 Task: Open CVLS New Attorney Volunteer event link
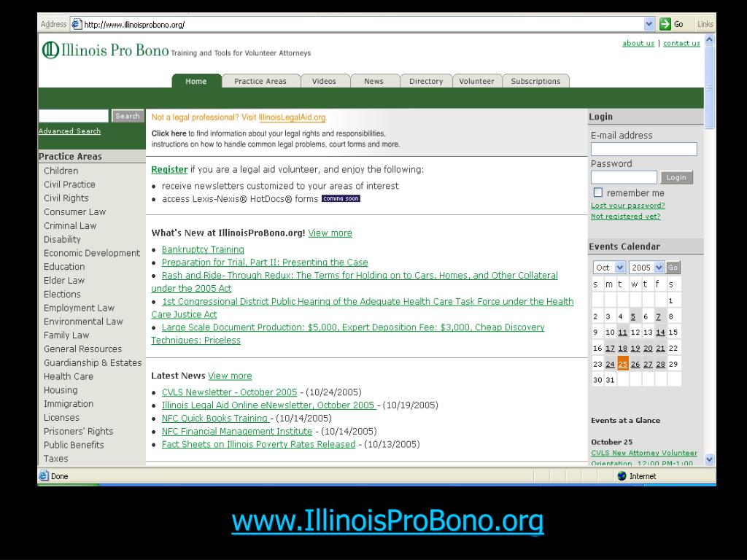click(x=643, y=458)
